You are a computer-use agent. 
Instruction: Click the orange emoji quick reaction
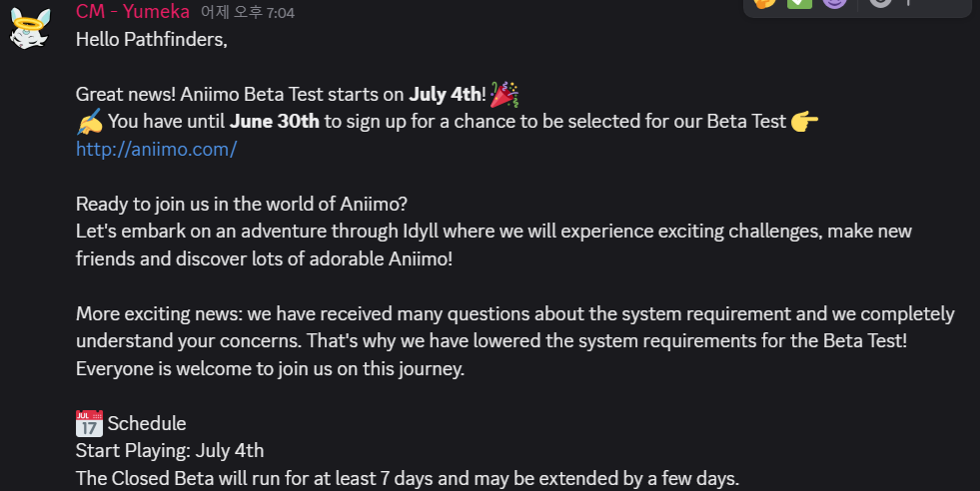coord(763,3)
